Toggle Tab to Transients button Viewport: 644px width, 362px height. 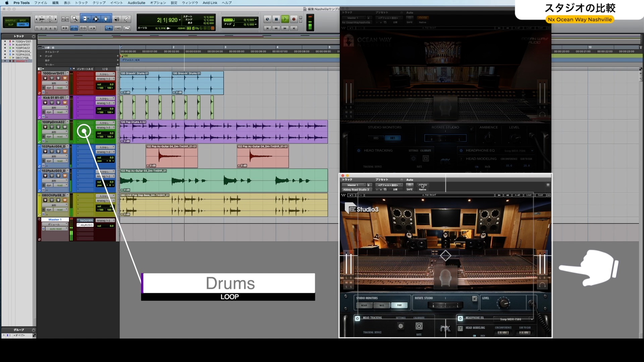tap(65, 28)
